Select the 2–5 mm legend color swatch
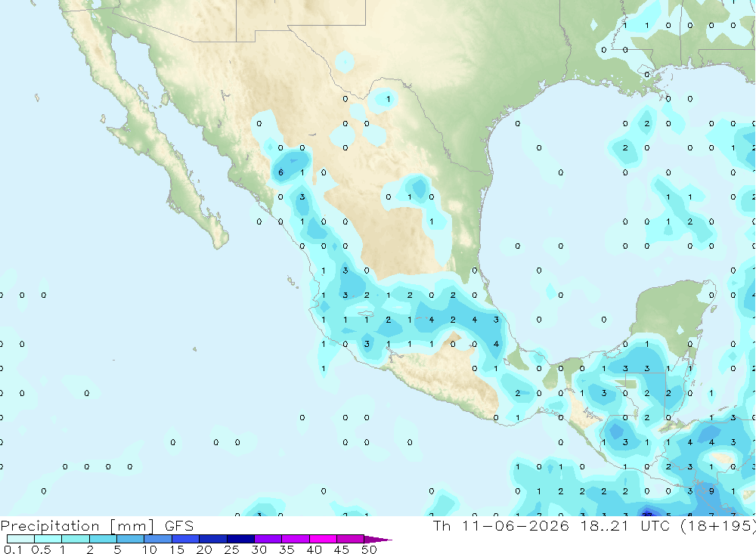Image resolution: width=756 pixels, height=554 pixels. point(103,539)
